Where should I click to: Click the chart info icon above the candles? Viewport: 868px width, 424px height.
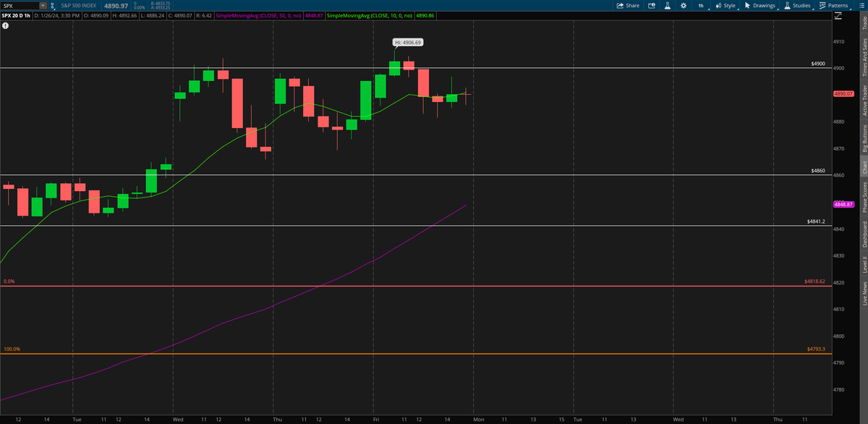[x=7, y=27]
